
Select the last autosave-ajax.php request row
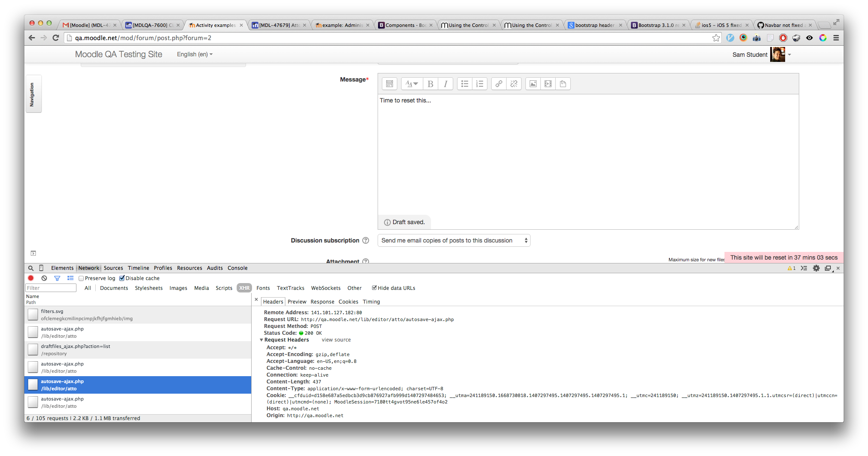click(x=138, y=402)
